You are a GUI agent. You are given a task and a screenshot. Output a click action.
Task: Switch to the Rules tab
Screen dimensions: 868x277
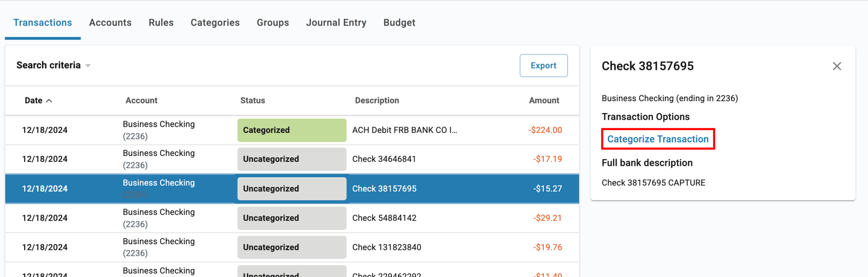point(161,23)
